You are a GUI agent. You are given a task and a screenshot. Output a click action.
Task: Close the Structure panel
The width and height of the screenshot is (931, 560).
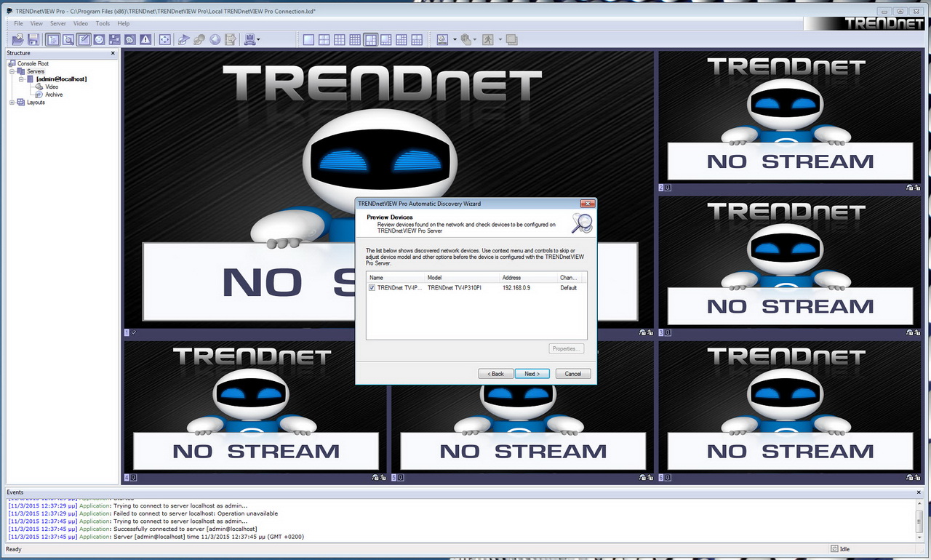(113, 53)
